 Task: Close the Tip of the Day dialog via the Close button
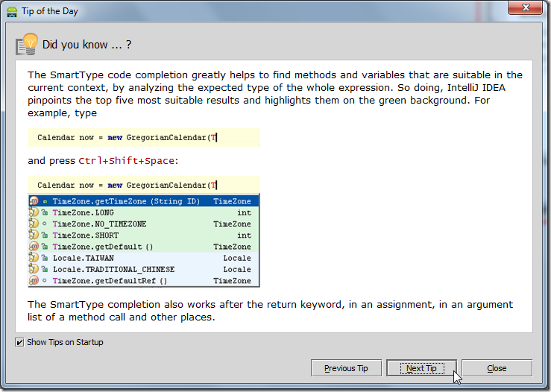click(497, 368)
